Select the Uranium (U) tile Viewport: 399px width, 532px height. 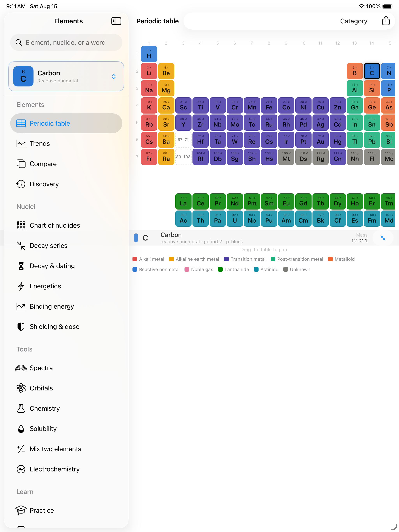click(x=235, y=219)
